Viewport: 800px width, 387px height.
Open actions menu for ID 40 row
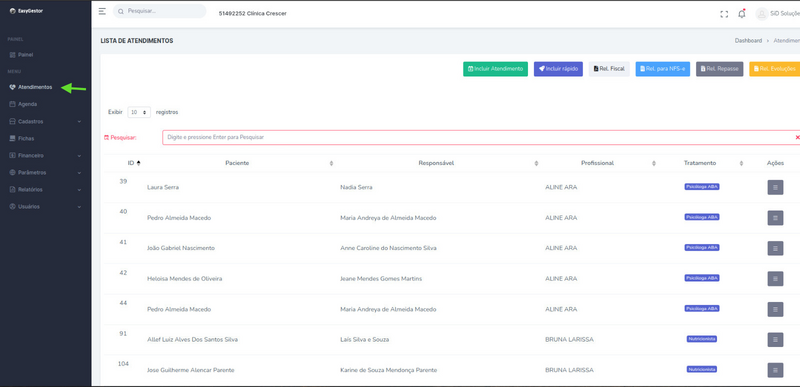pyautogui.click(x=775, y=218)
